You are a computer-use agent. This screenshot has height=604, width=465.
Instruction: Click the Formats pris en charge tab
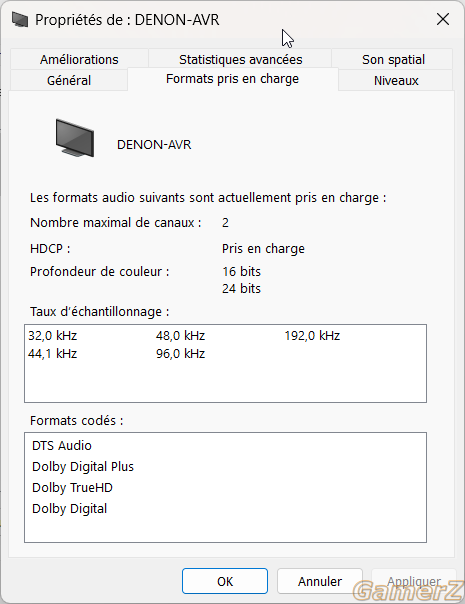233,79
